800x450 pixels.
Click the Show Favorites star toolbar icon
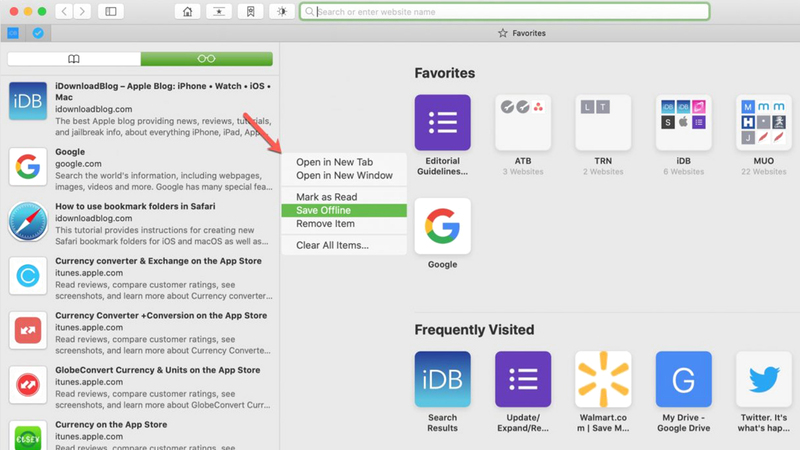219,12
